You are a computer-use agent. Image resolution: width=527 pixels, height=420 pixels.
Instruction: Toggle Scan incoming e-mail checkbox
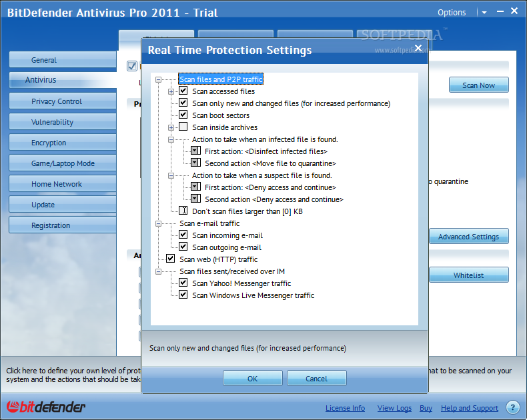183,235
